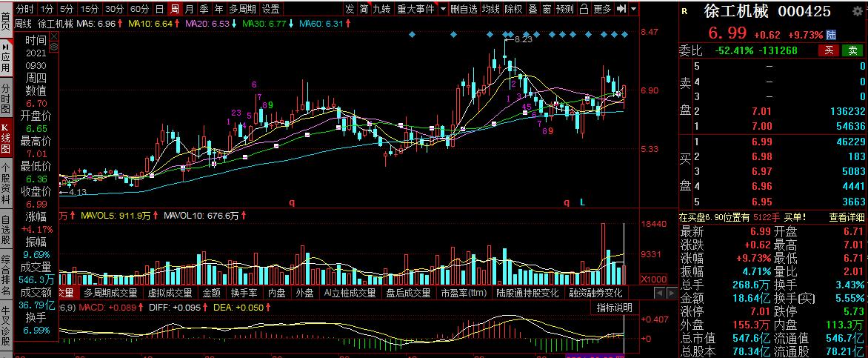868x358 pixels.
Task: Click the collapse-panel arrow icon beside 更多
Action: tap(622, 9)
